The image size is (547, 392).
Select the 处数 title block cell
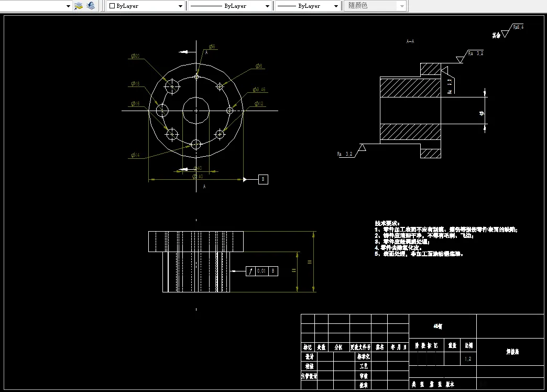[321, 347]
